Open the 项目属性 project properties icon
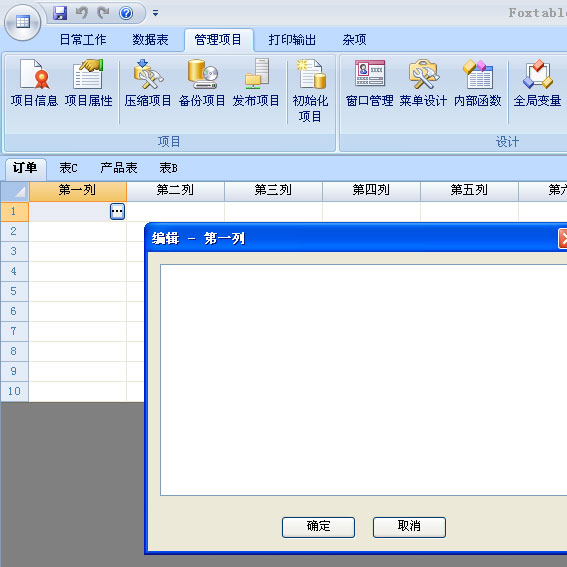 (x=89, y=83)
